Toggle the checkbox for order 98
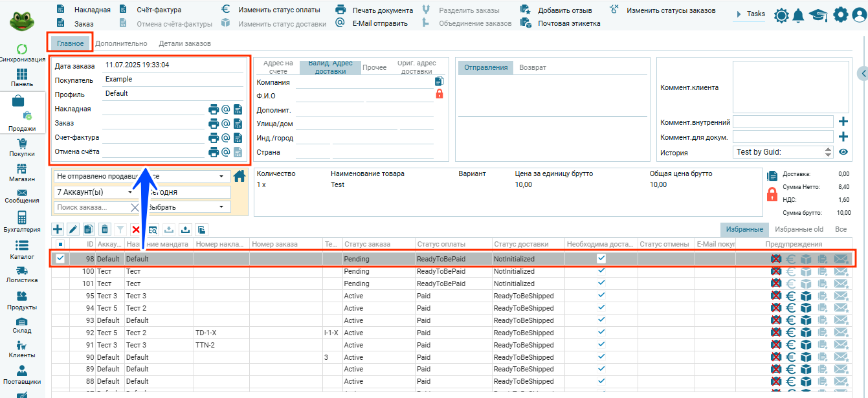The image size is (868, 398). [60, 258]
